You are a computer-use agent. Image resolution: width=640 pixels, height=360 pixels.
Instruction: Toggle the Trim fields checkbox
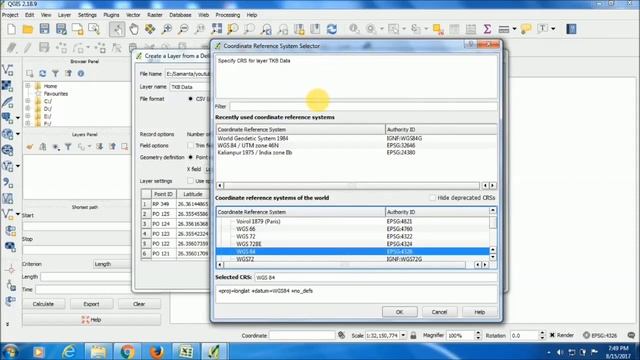click(x=191, y=145)
